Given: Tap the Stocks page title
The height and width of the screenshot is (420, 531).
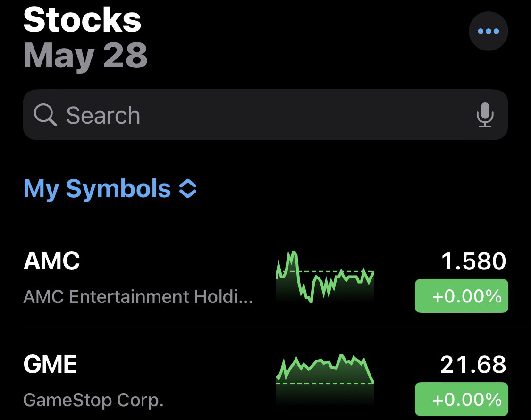Looking at the screenshot, I should point(82,20).
